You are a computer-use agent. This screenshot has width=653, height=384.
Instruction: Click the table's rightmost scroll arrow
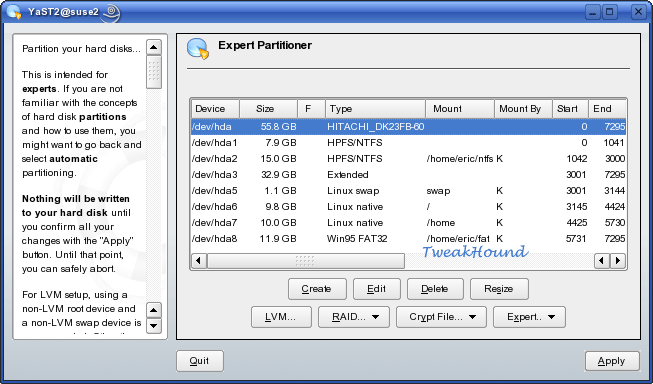click(x=618, y=261)
